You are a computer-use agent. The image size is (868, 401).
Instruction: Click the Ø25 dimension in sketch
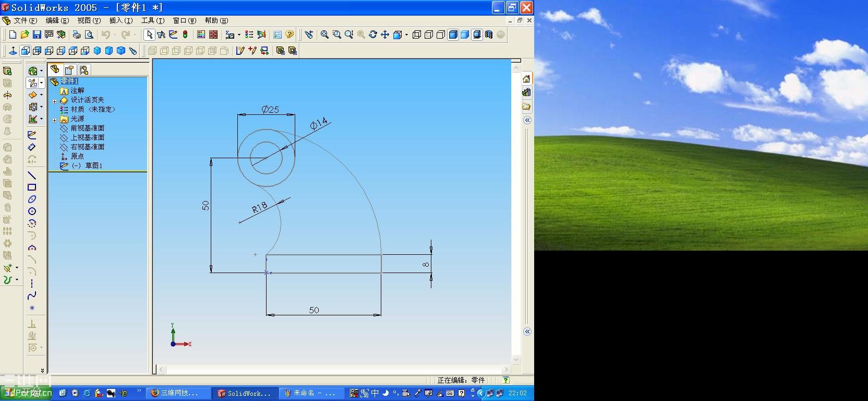pos(270,110)
